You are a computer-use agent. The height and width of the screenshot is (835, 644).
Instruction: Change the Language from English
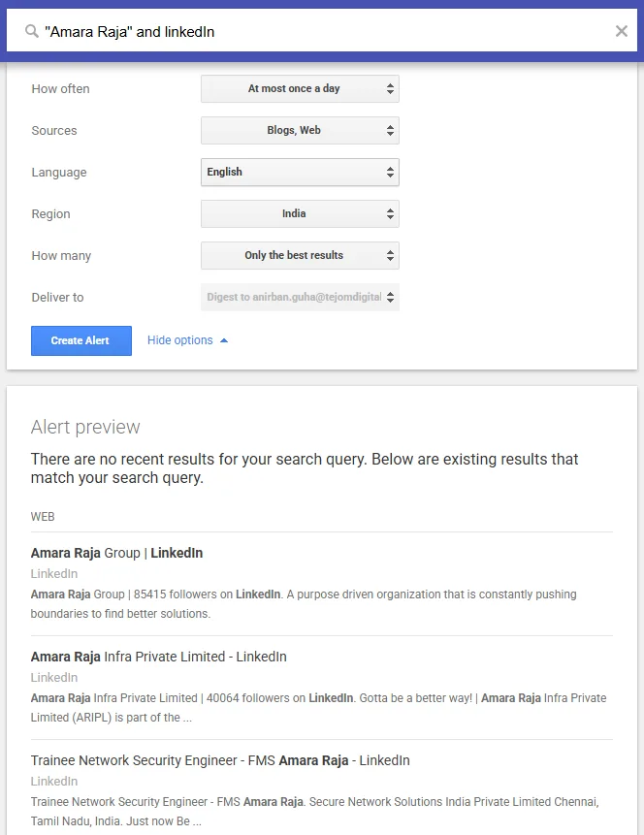point(300,172)
